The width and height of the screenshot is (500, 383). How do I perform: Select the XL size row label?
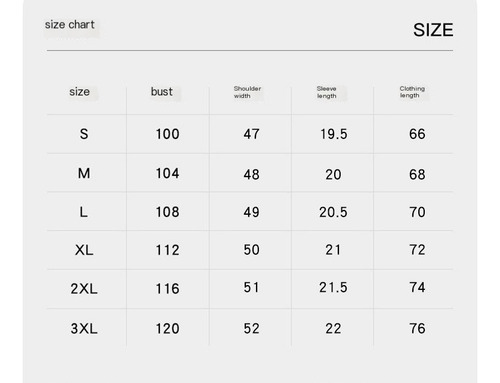[84, 250]
